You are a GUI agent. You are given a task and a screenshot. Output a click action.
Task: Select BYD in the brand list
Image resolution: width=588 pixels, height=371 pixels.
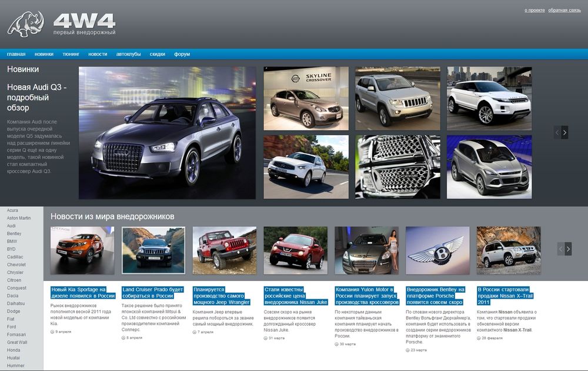(x=11, y=249)
